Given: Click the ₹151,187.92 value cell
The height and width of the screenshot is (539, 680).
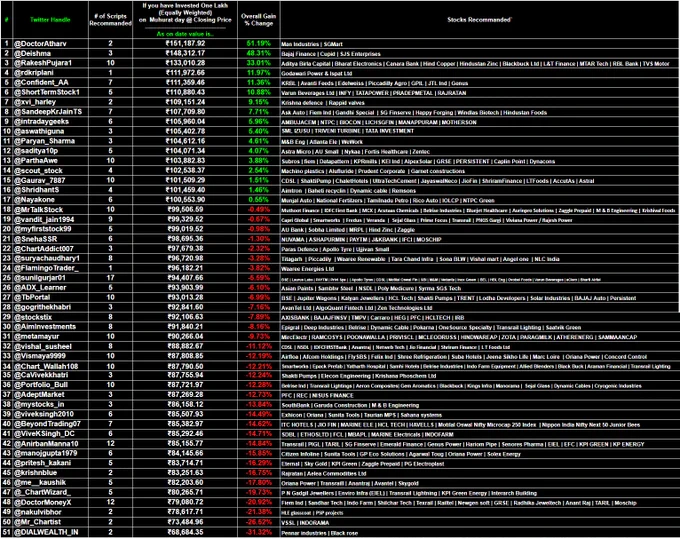Looking at the screenshot, I should (185, 43).
